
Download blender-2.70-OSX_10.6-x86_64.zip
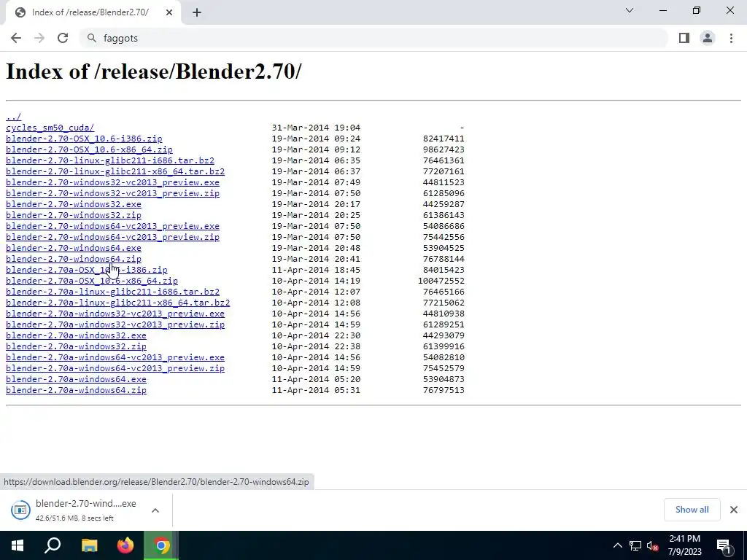tap(89, 149)
